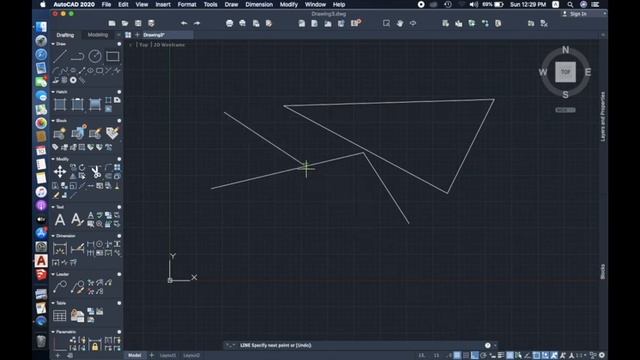
Task: Click the Open file icon in toolbar
Action: click(125, 23)
